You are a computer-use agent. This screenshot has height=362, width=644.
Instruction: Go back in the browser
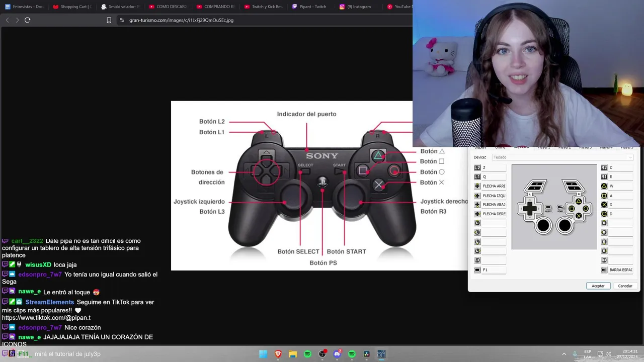7,20
